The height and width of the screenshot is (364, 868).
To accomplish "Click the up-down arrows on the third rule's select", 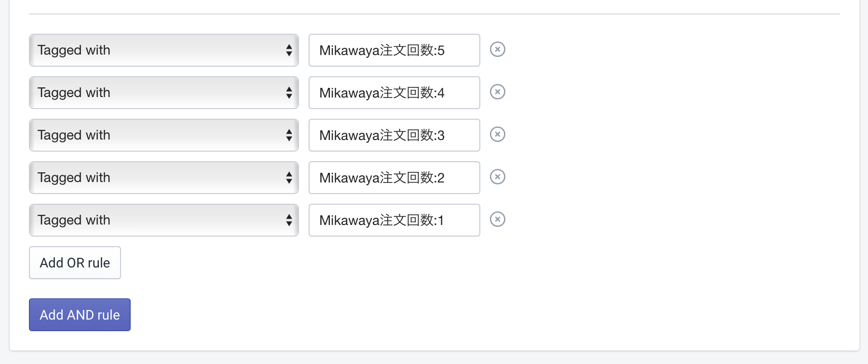I will click(x=289, y=135).
